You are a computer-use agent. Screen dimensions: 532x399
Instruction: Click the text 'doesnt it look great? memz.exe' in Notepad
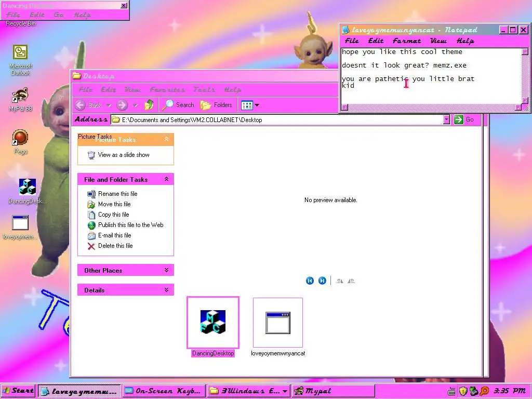pyautogui.click(x=404, y=65)
